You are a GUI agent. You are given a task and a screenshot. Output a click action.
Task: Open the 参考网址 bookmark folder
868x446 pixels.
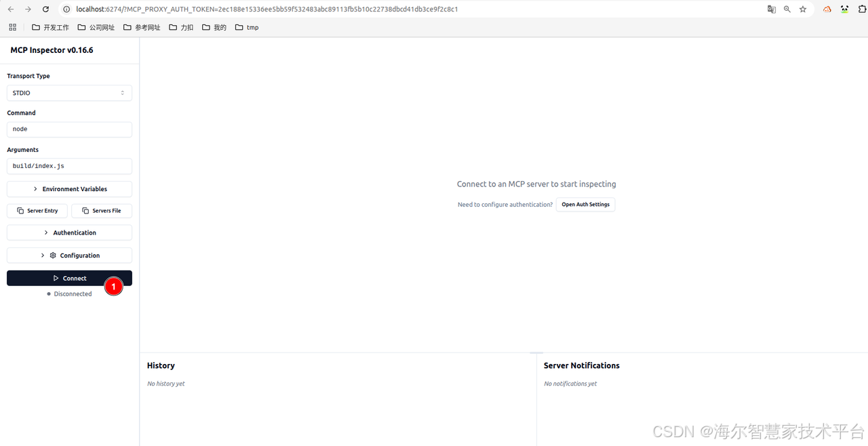coord(142,27)
